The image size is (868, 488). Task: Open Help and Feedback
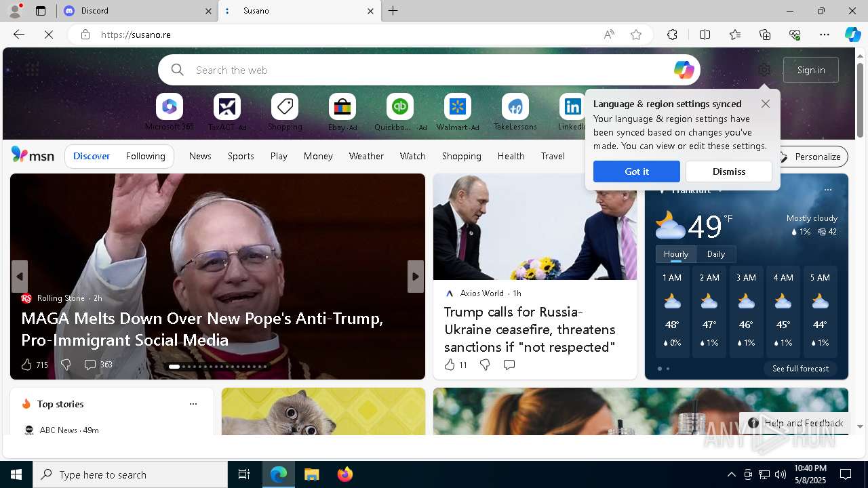pos(796,423)
